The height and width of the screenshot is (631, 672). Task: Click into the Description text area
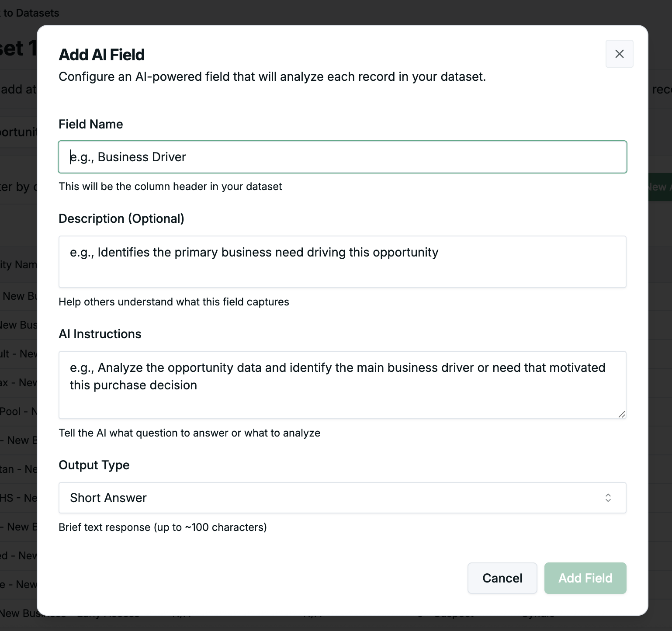click(x=343, y=262)
